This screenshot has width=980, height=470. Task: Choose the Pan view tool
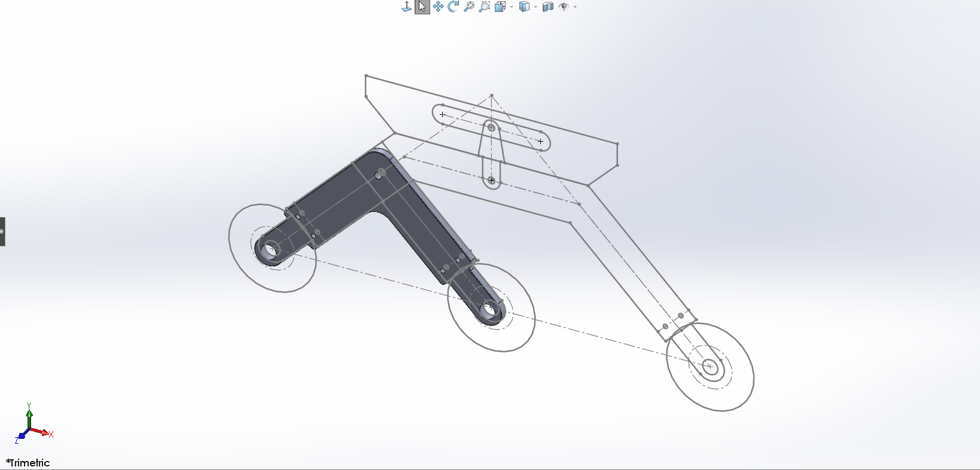point(438,7)
